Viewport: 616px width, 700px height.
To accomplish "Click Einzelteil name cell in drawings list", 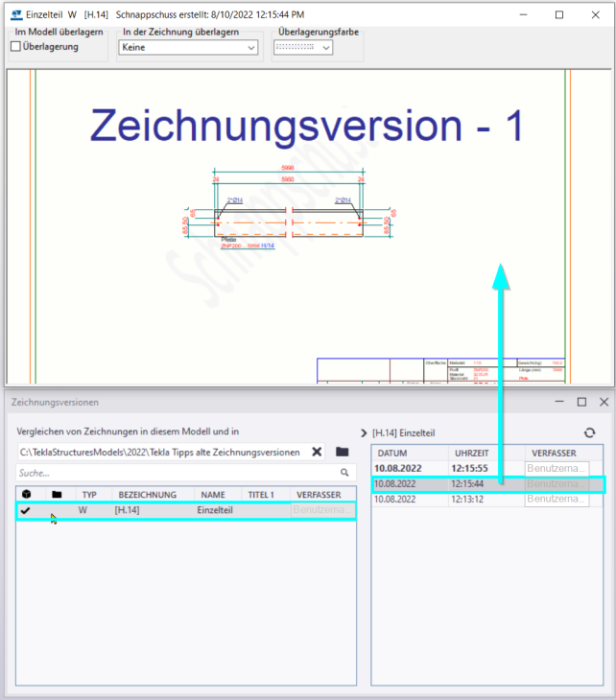I will tap(215, 510).
